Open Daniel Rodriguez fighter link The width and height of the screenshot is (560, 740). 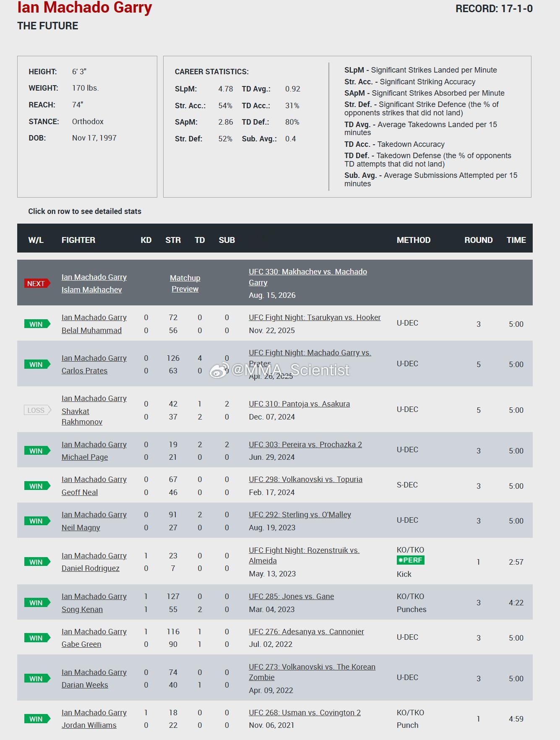(x=90, y=568)
